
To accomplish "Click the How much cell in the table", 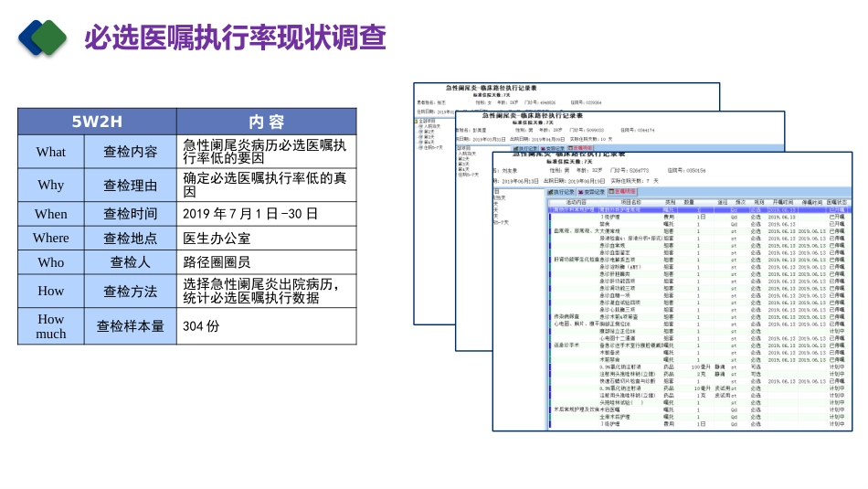I will (x=51, y=326).
